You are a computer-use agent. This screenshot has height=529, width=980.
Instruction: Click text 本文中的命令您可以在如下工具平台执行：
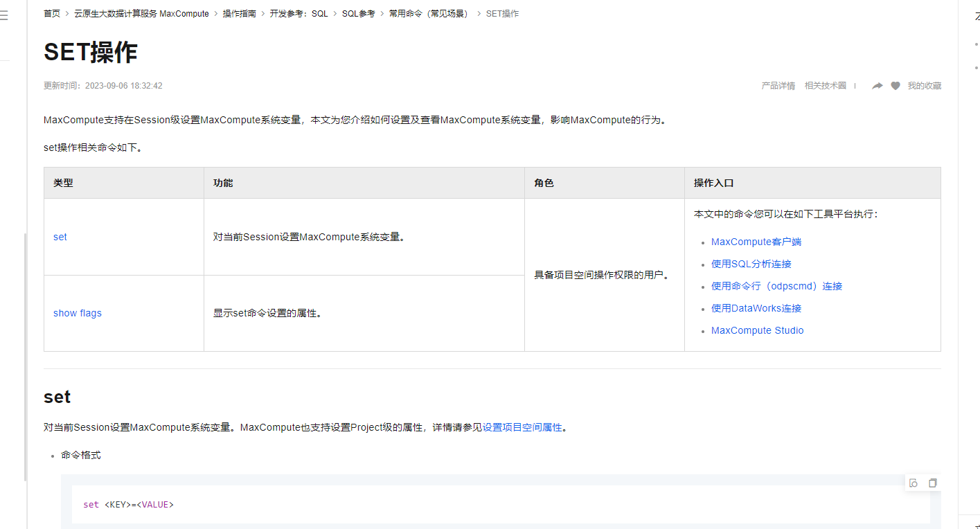point(786,214)
